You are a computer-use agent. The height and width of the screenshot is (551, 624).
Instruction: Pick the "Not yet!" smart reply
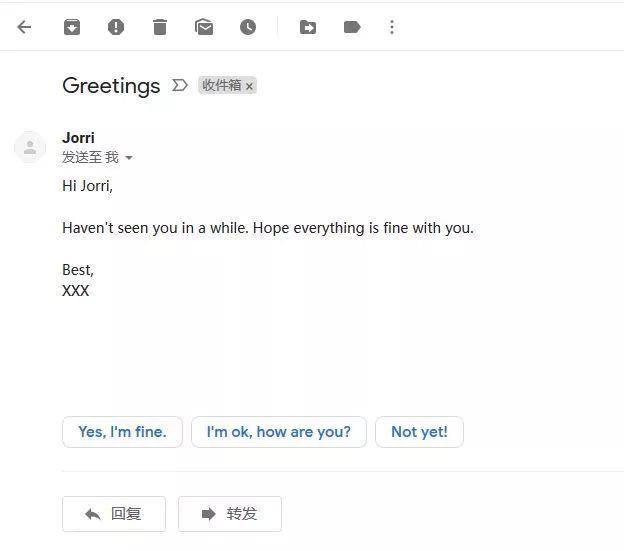pos(419,432)
